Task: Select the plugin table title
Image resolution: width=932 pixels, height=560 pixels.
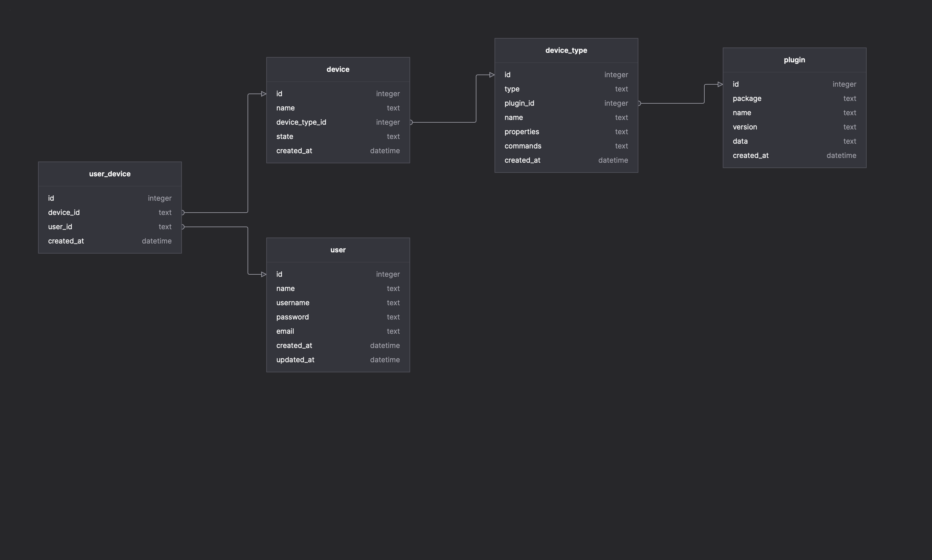Action: point(794,60)
